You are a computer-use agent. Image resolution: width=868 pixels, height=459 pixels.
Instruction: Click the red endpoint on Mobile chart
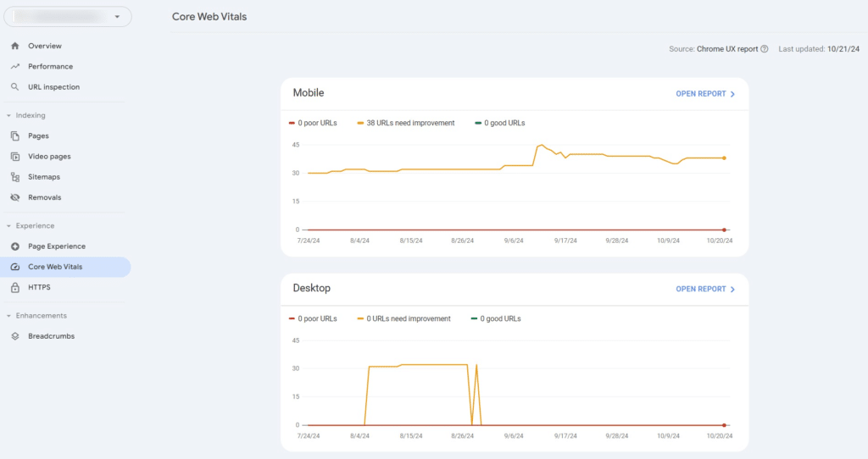pyautogui.click(x=724, y=229)
